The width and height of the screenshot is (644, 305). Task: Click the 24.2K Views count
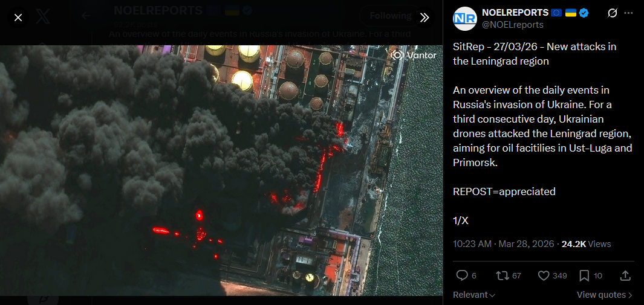(x=586, y=244)
